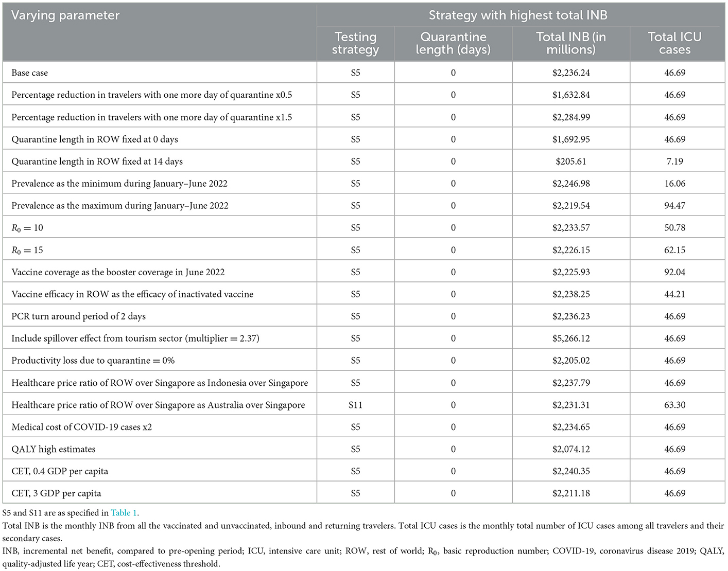Click the 'R0 = 10' row label
The width and height of the screenshot is (728, 571).
[x=27, y=228]
